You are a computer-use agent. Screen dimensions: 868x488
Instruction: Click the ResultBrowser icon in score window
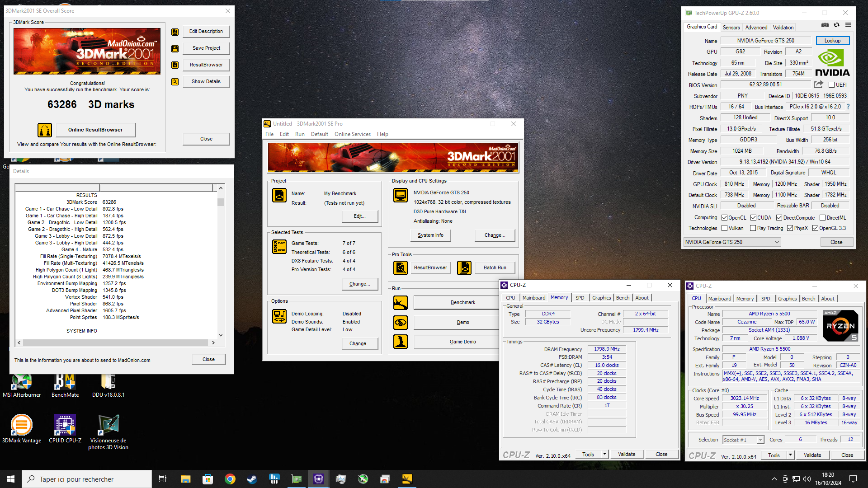[175, 65]
